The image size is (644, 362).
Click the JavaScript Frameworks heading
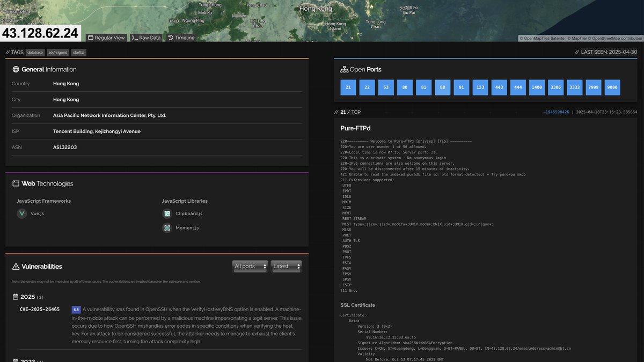pyautogui.click(x=43, y=201)
